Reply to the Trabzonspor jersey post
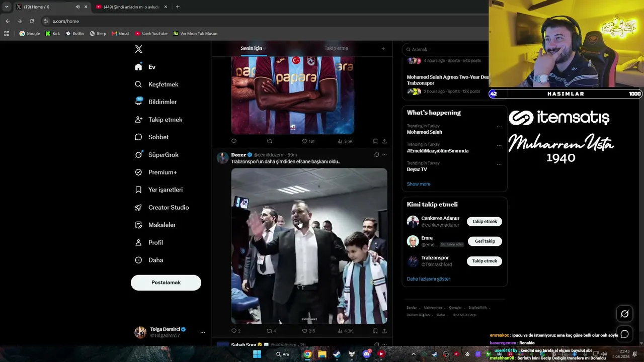Viewport: 644px width, 362px height. pos(233,141)
